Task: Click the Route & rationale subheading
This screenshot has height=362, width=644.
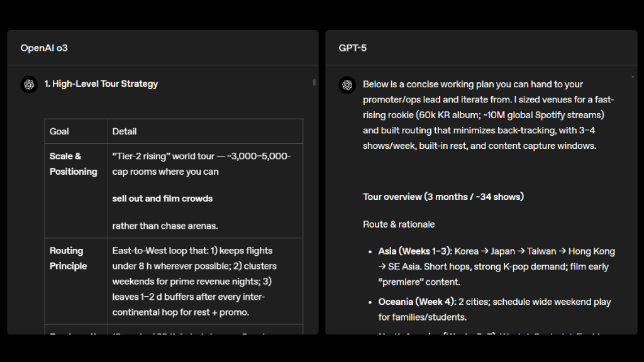Action: 399,224
